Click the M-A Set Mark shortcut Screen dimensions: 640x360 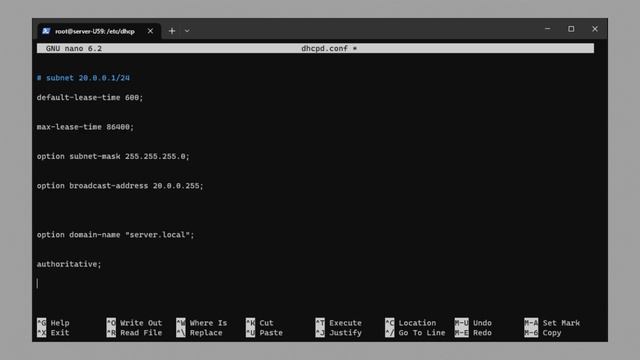click(552, 323)
